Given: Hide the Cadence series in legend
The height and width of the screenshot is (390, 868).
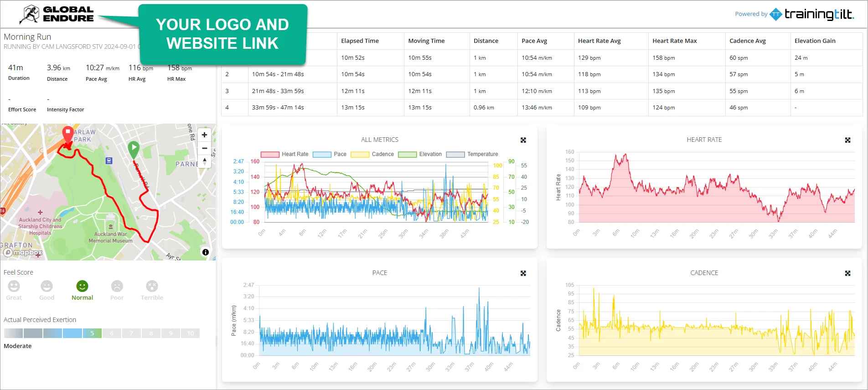Looking at the screenshot, I should pos(372,154).
